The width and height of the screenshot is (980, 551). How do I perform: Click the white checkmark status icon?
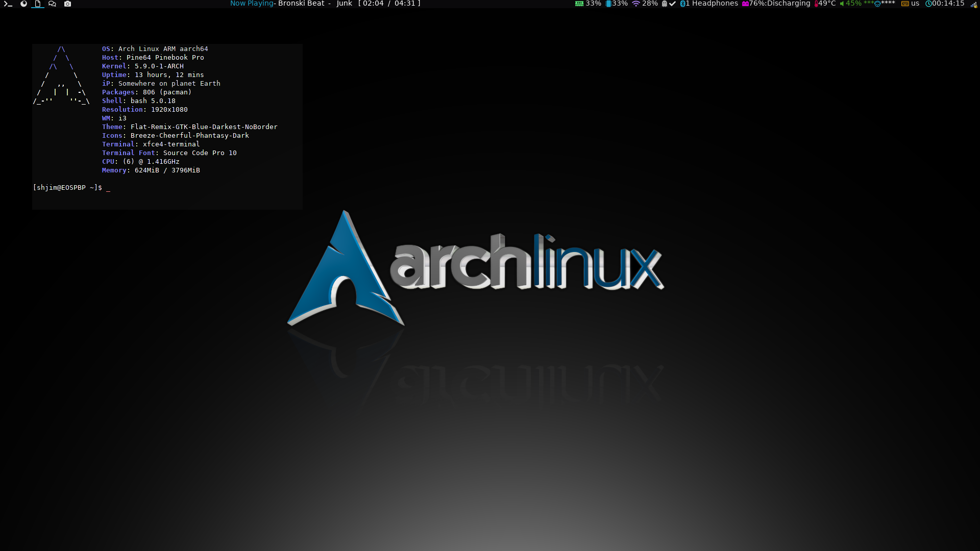click(x=672, y=4)
